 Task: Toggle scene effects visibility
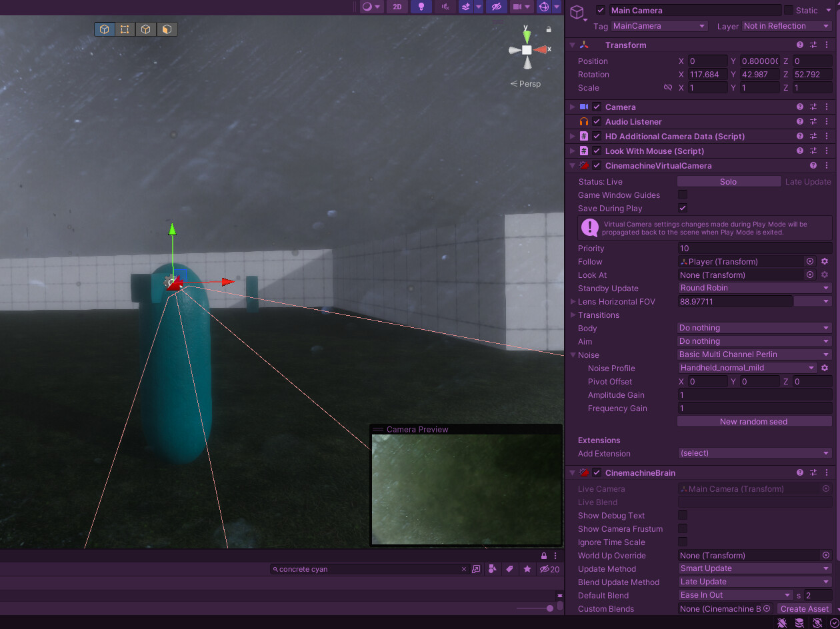pos(464,7)
